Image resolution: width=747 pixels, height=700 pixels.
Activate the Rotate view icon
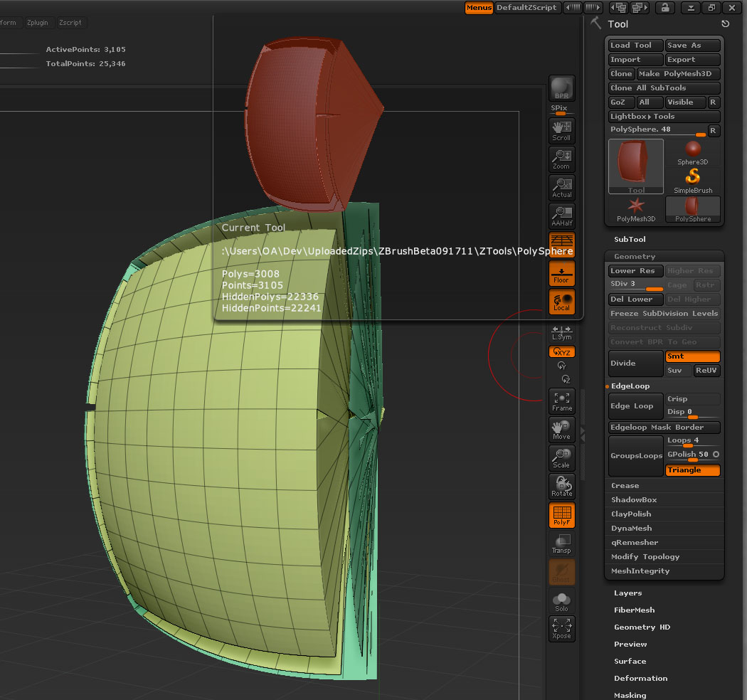[x=562, y=487]
